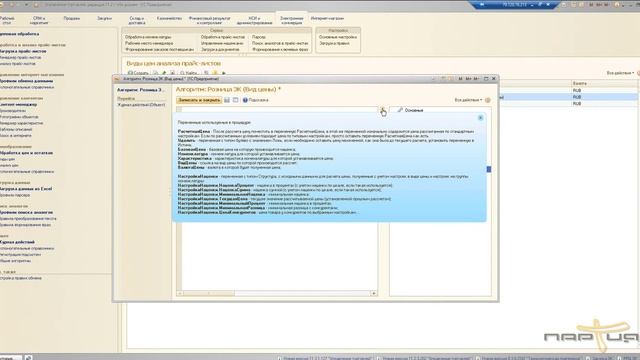Open Менеджер характеристик in left panel
Screen dimensions: 640x360
tap(21, 123)
